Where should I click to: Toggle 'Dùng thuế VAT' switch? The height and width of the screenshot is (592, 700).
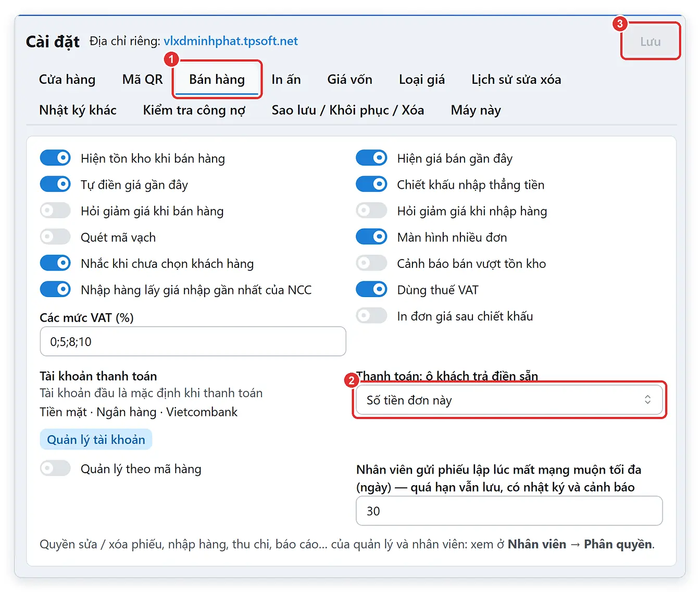[x=371, y=289]
